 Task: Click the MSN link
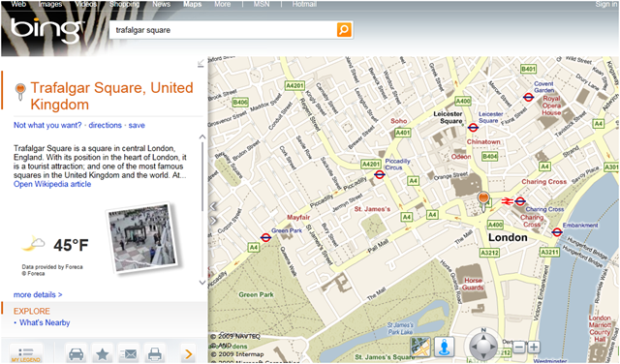tap(262, 4)
